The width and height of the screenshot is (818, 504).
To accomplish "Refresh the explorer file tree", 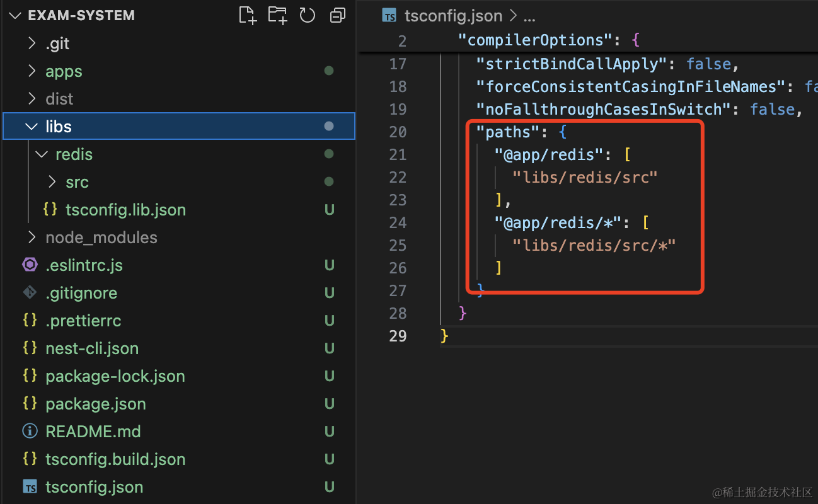I will tap(307, 15).
